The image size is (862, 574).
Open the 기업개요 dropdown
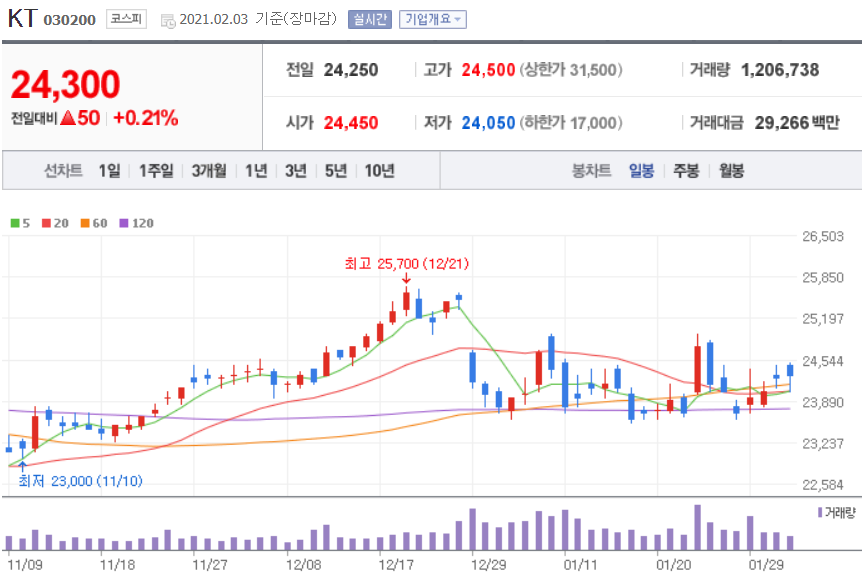tap(433, 20)
